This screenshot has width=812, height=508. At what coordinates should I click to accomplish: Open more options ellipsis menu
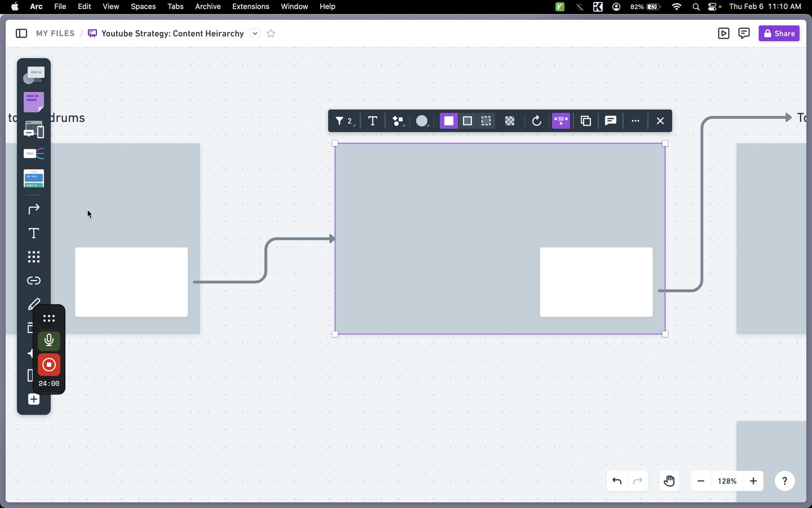pos(635,121)
